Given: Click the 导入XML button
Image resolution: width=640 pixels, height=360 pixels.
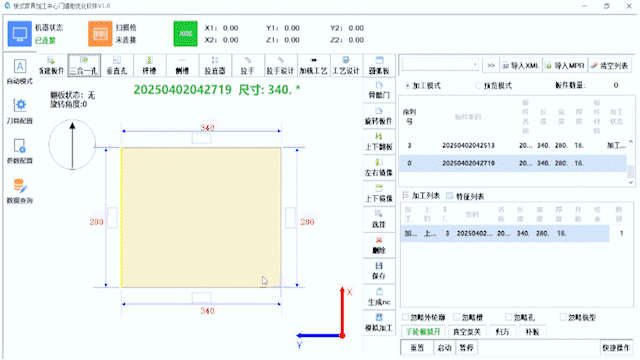Looking at the screenshot, I should (x=521, y=65).
